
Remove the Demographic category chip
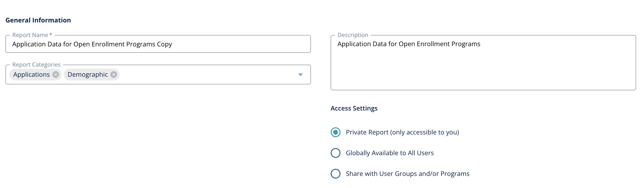114,75
